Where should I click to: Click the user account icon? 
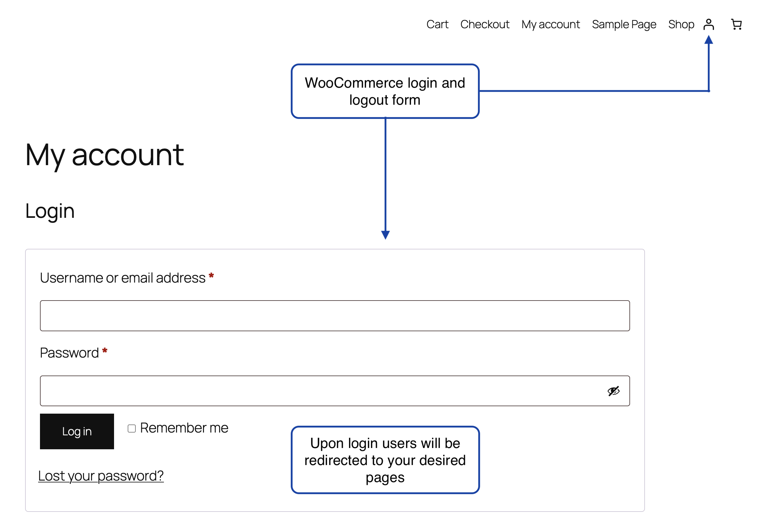pyautogui.click(x=709, y=24)
